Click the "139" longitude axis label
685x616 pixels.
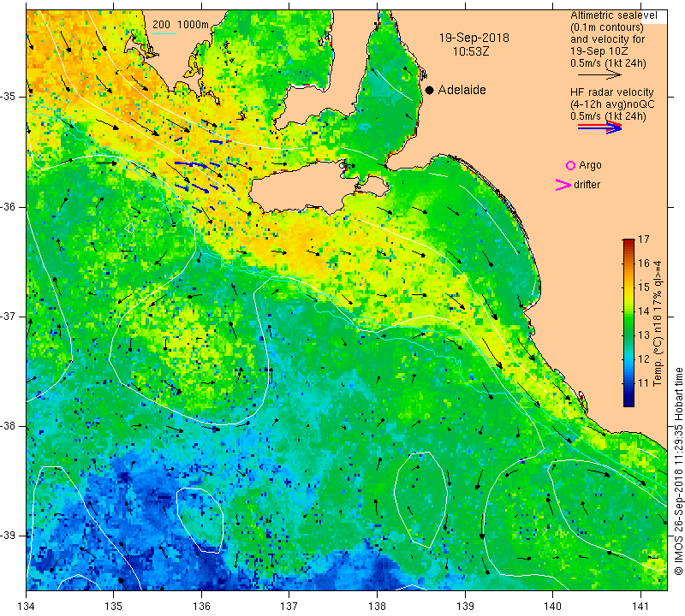(465, 607)
